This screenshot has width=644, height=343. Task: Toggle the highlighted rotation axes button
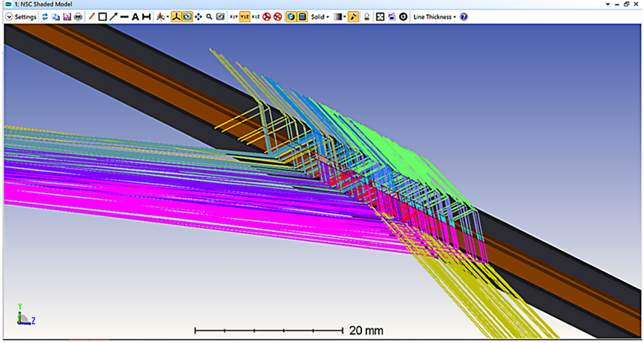point(177,16)
